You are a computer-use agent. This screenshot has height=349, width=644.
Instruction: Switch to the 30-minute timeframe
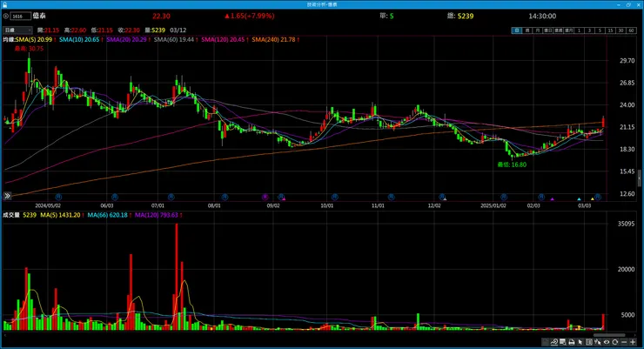click(621, 30)
